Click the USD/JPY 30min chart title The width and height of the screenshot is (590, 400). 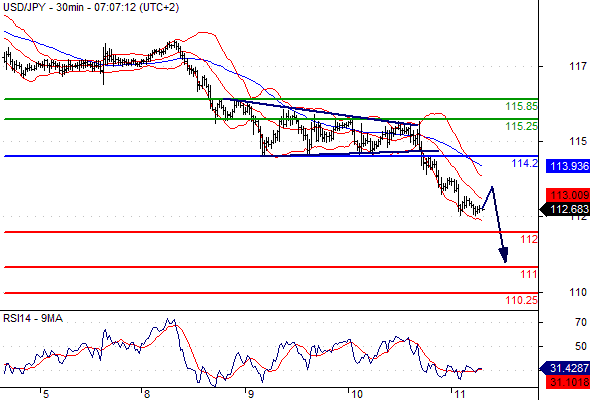91,7
